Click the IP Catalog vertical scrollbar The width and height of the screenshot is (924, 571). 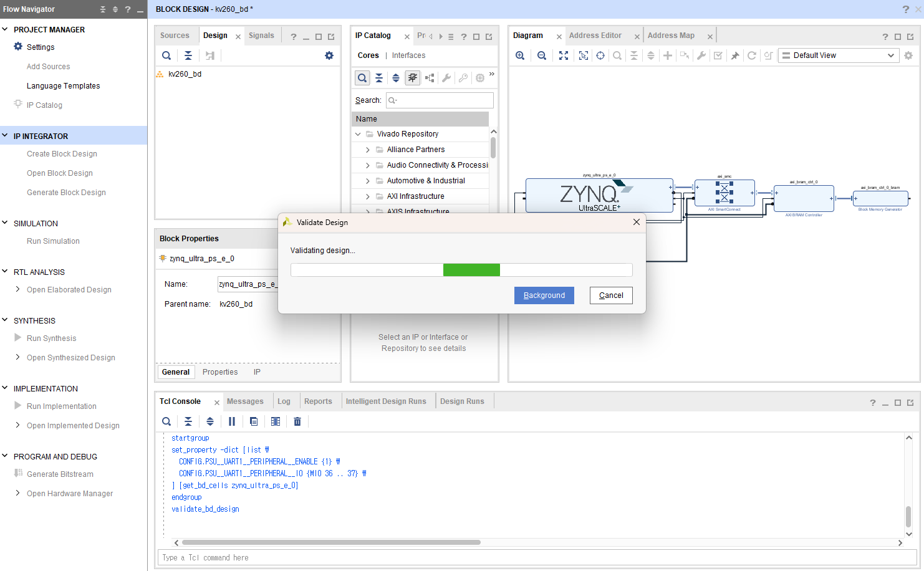tap(493, 148)
